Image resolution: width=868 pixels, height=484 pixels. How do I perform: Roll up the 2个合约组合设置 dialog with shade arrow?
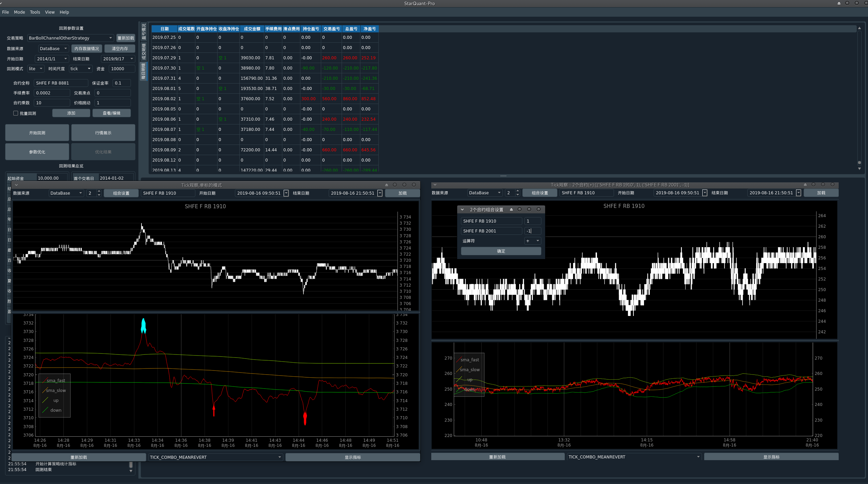[x=511, y=210]
